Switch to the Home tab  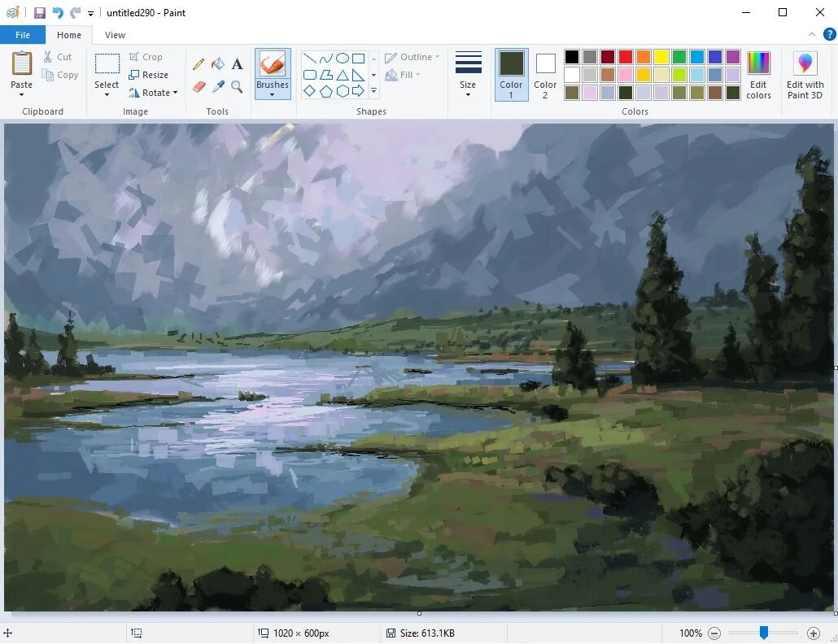click(x=69, y=35)
